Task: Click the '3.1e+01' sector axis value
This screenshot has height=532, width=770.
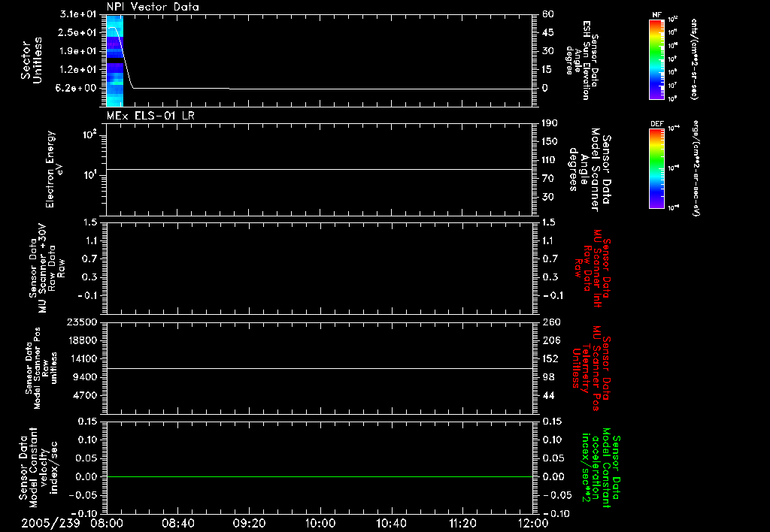Action: coord(78,14)
